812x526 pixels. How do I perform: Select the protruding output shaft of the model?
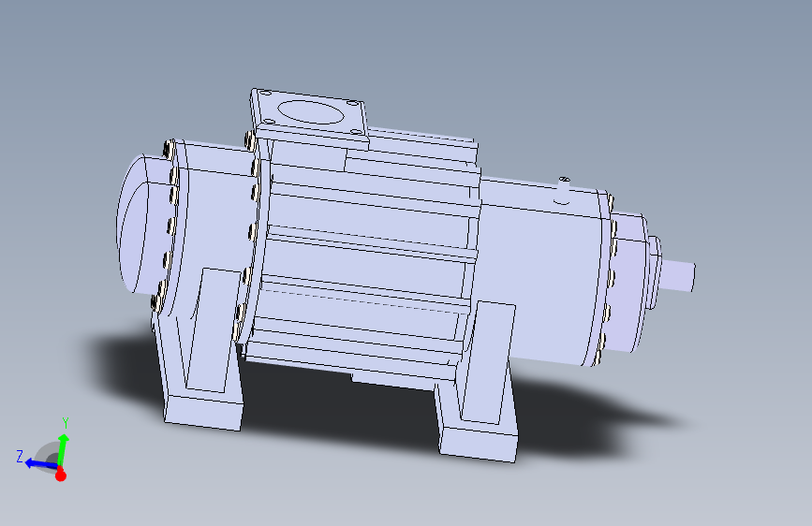(678, 275)
